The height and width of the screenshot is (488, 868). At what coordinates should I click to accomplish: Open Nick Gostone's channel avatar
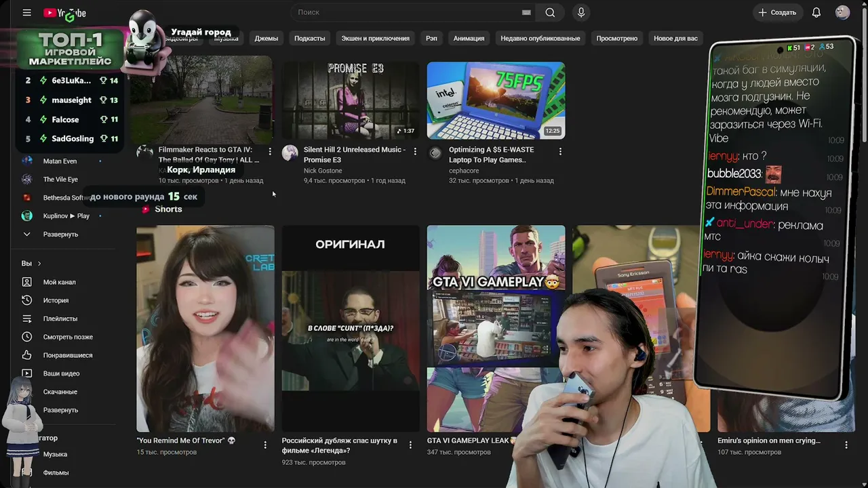[x=290, y=152]
